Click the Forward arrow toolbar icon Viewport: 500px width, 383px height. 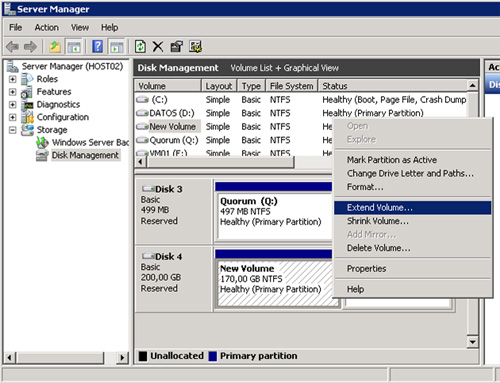(x=30, y=47)
